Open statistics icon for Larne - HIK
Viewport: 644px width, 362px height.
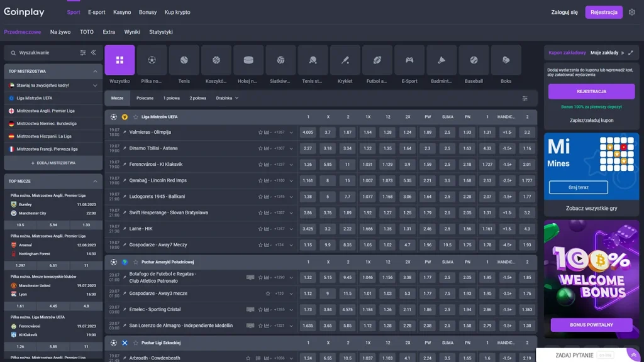267,229
